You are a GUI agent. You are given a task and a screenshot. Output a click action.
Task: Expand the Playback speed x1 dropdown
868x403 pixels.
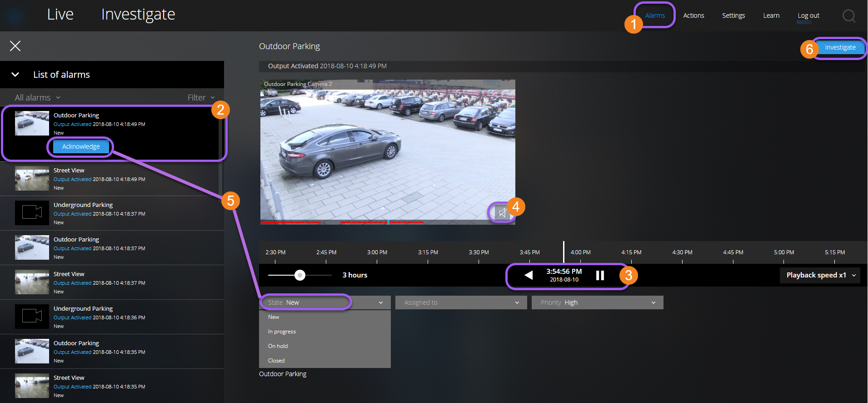click(820, 275)
